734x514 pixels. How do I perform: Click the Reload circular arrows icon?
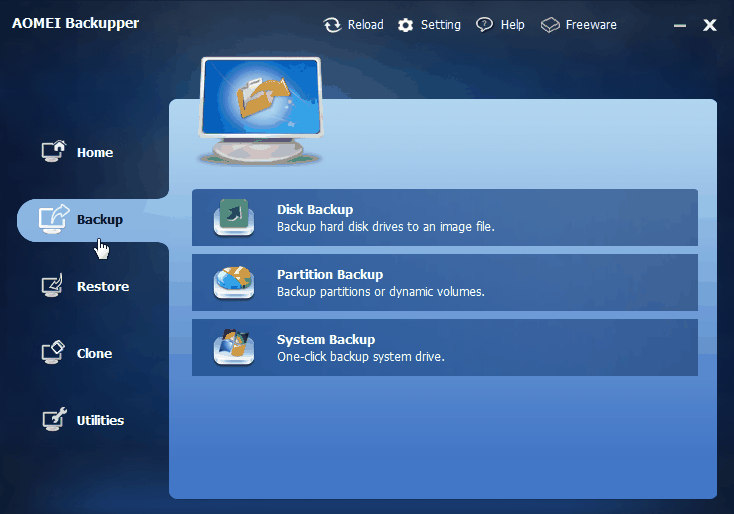332,25
